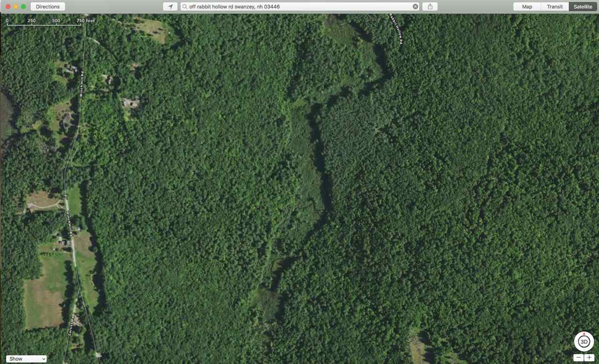The height and width of the screenshot is (364, 599).
Task: Zoom out with the minus button
Action: tap(579, 358)
